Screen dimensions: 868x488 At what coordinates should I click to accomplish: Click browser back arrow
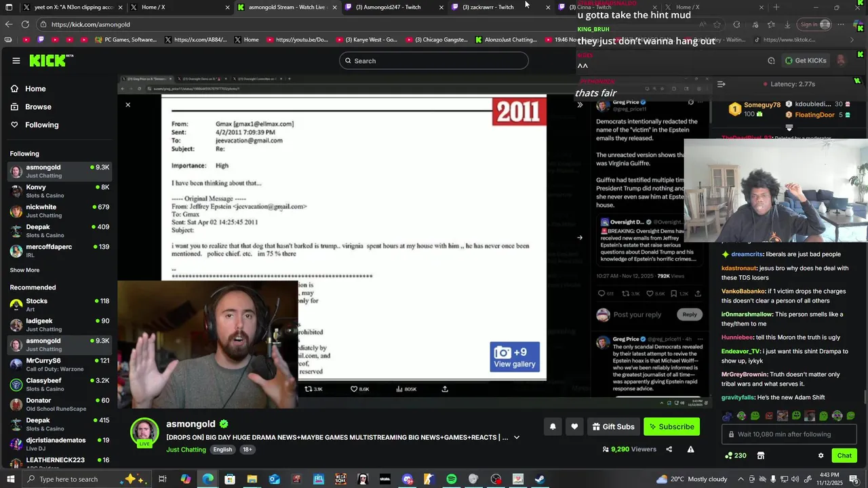click(x=8, y=24)
